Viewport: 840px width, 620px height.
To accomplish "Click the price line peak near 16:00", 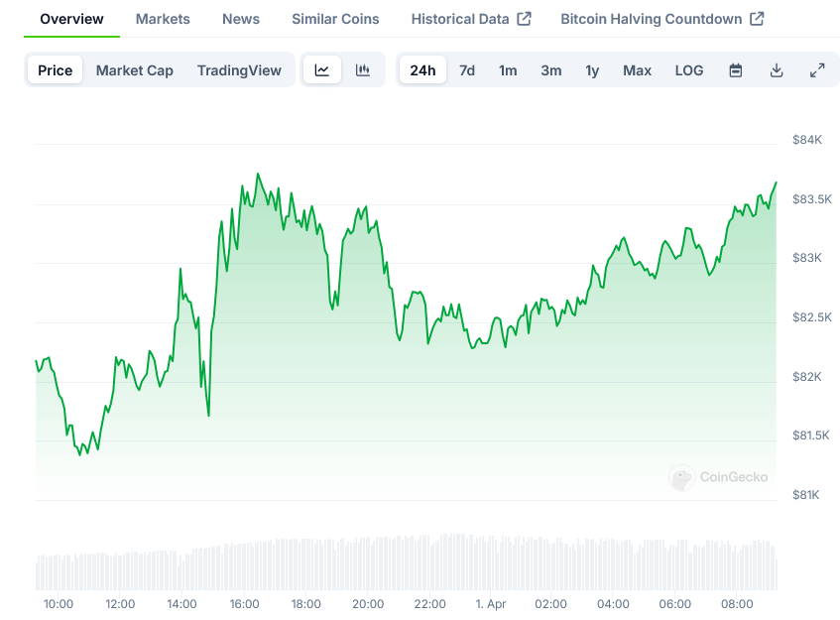I will click(x=258, y=174).
